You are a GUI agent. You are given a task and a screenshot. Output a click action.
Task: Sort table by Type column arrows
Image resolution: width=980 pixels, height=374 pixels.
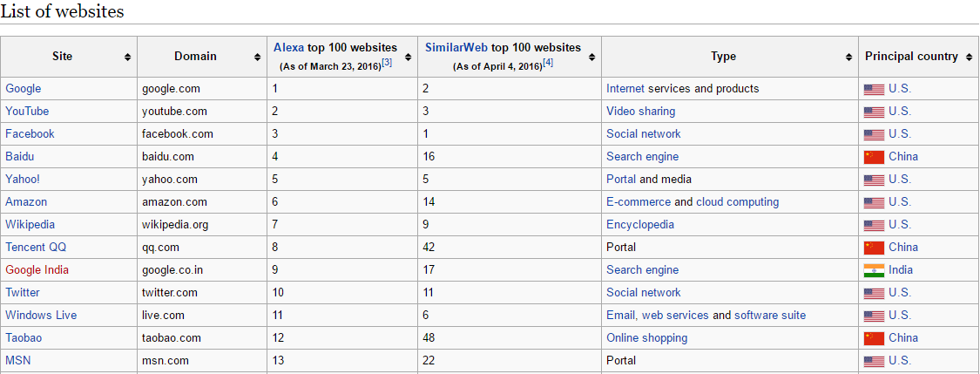pos(848,57)
